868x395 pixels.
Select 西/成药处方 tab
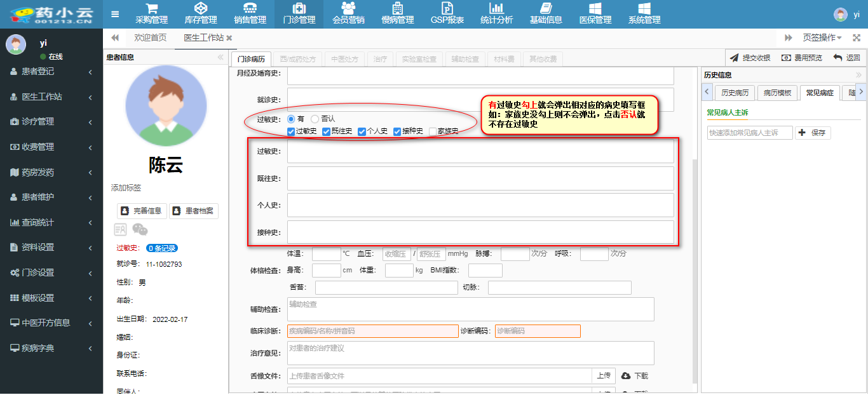pyautogui.click(x=298, y=59)
